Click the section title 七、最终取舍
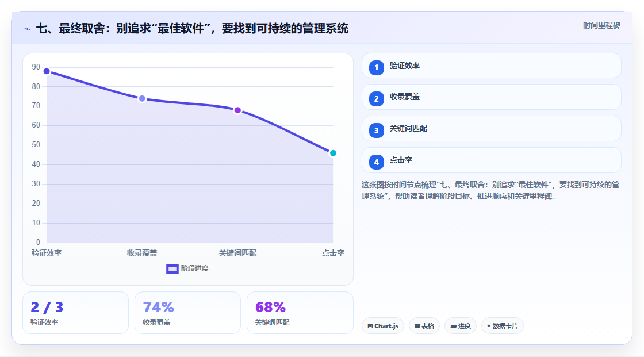Image resolution: width=644 pixels, height=357 pixels. click(192, 28)
